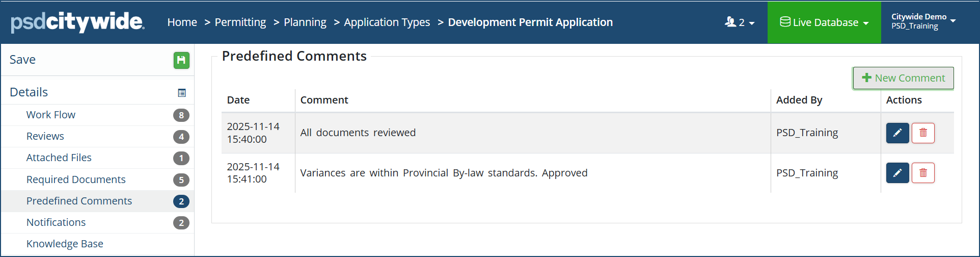Go to Home breadcrumb
The image size is (980, 257).
point(182,22)
